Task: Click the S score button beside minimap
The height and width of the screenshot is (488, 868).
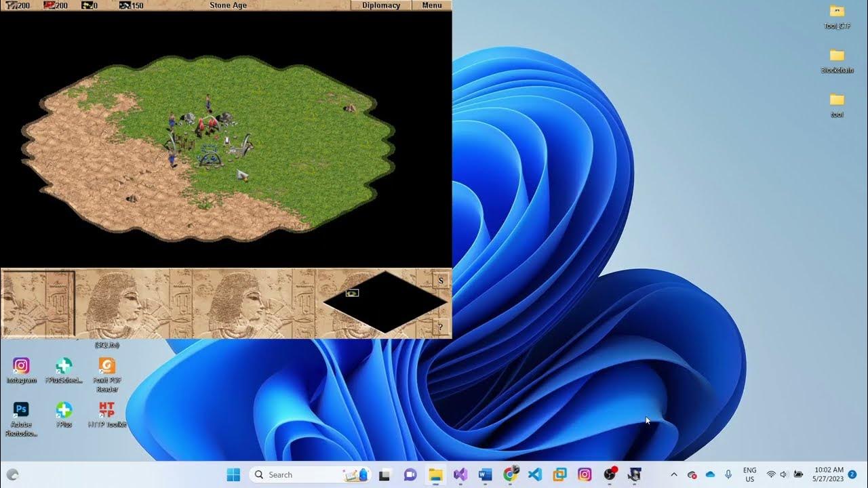Action: (441, 281)
